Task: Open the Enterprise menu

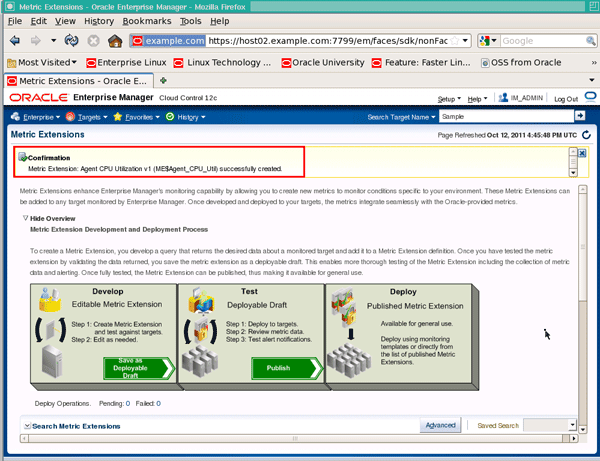Action: (x=36, y=117)
